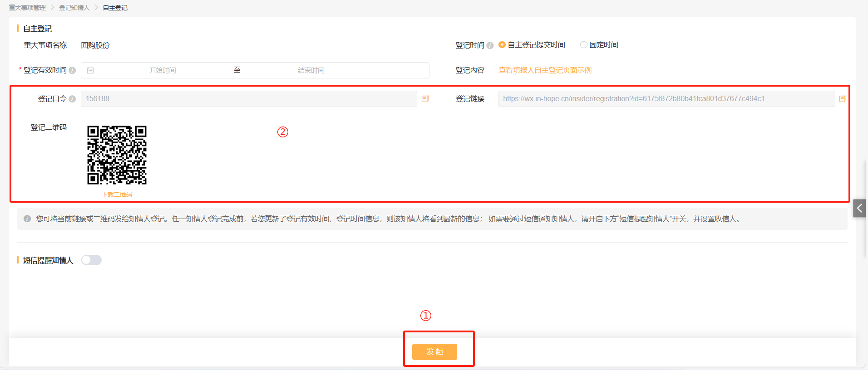
Task: Click the 登记内容 label
Action: (x=470, y=70)
